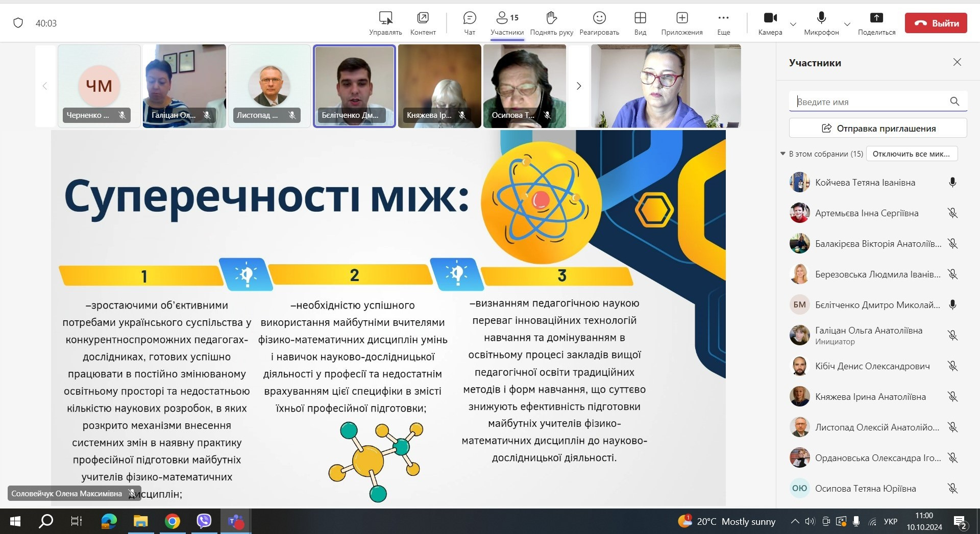Toggle microphone for Койчева Тетяна Іванівна

coord(952,183)
